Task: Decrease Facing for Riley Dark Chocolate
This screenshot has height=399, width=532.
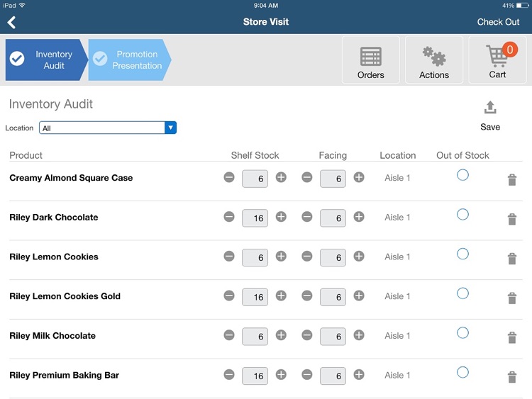Action: pos(307,217)
